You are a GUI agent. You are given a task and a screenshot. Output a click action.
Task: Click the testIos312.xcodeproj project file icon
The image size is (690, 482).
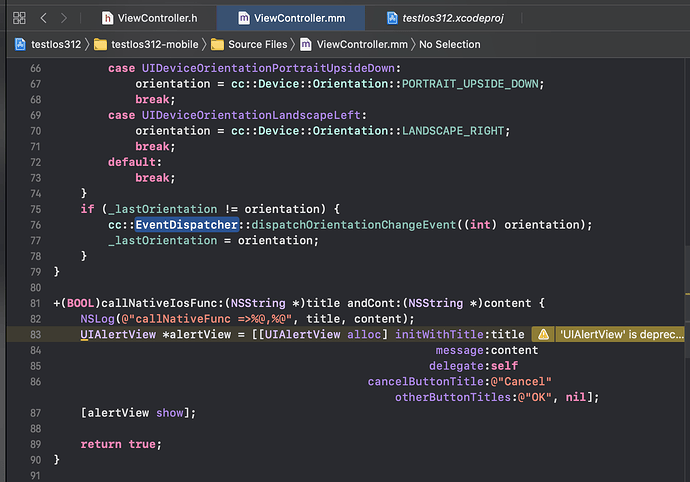(x=391, y=18)
